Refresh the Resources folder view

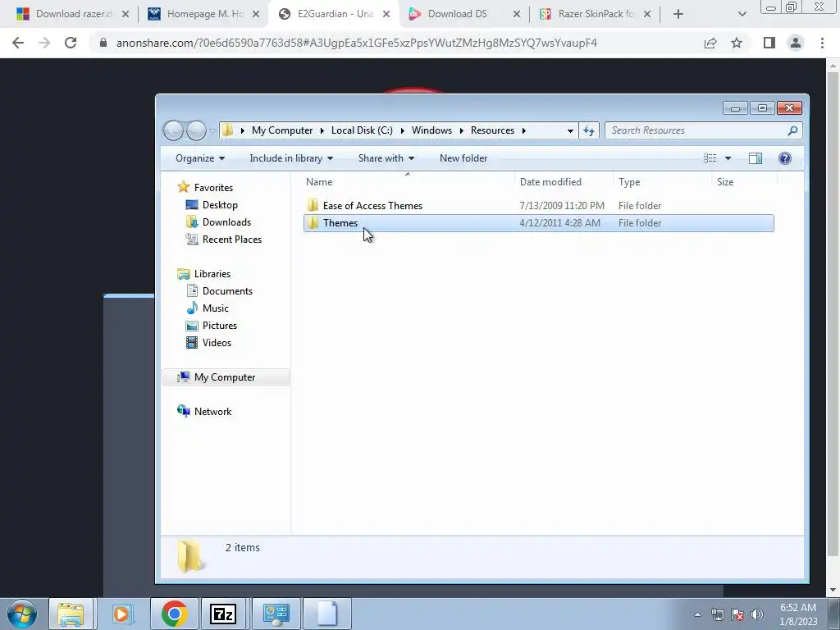(589, 130)
